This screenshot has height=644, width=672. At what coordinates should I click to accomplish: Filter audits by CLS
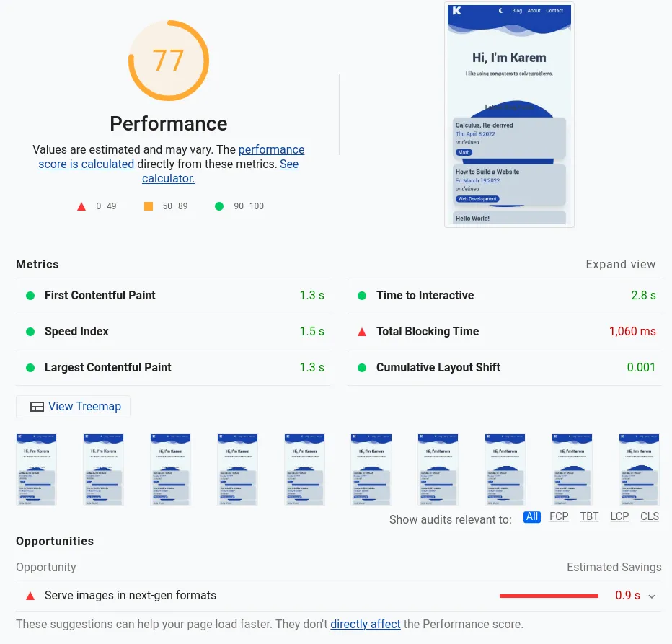(x=650, y=516)
